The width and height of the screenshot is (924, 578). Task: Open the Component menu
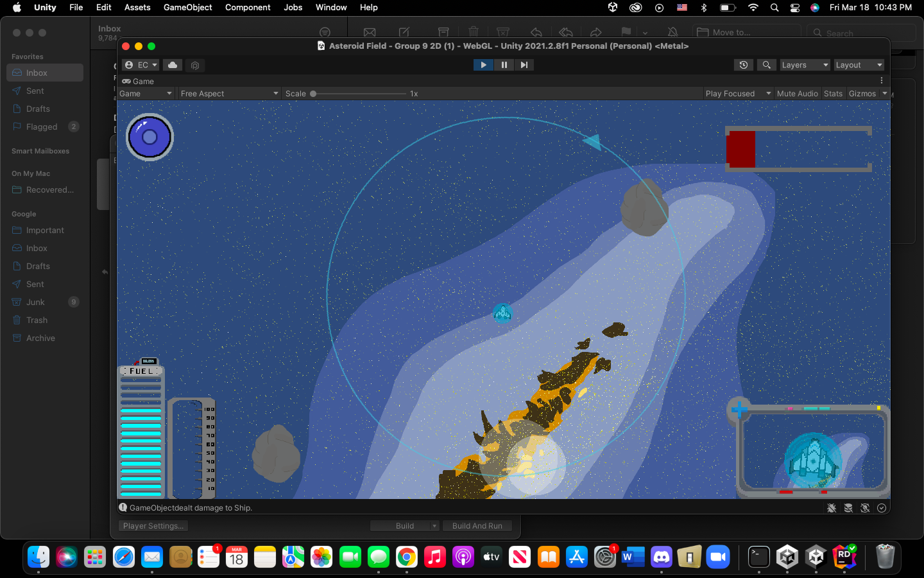coord(248,7)
